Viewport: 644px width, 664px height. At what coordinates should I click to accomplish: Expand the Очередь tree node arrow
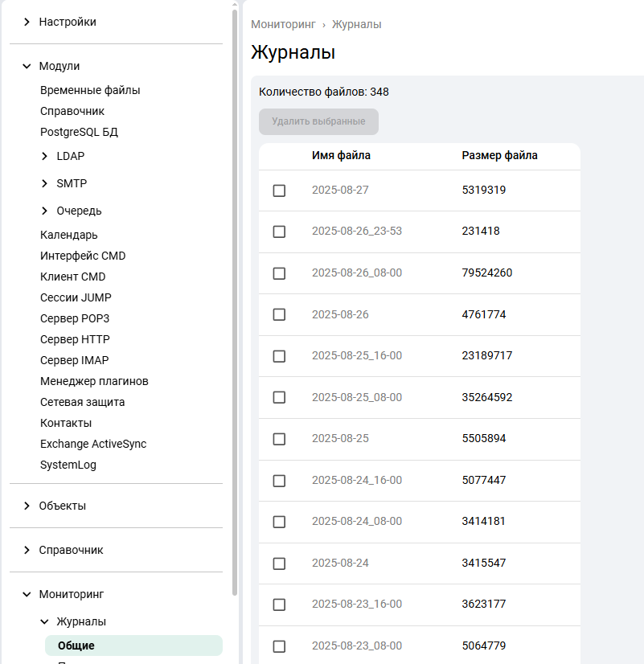tap(44, 211)
